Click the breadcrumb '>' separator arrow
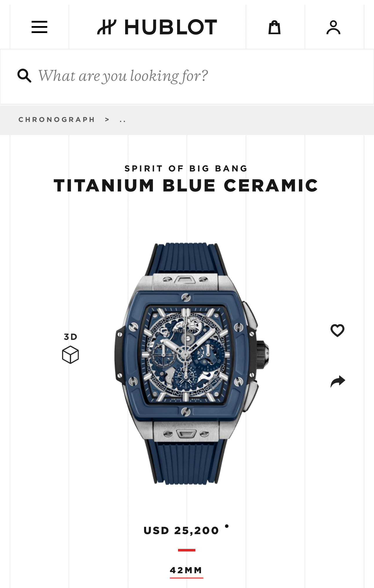Screen dimensions: 374x588 (107, 120)
